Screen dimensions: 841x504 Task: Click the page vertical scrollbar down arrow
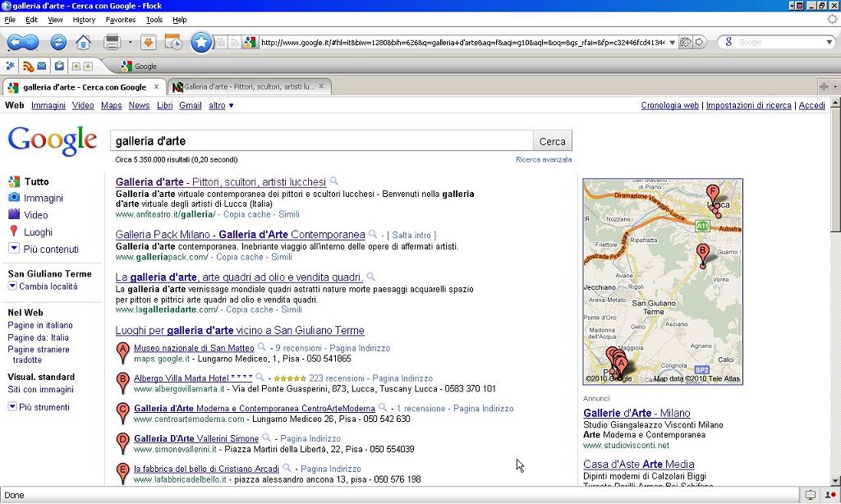pos(835,480)
